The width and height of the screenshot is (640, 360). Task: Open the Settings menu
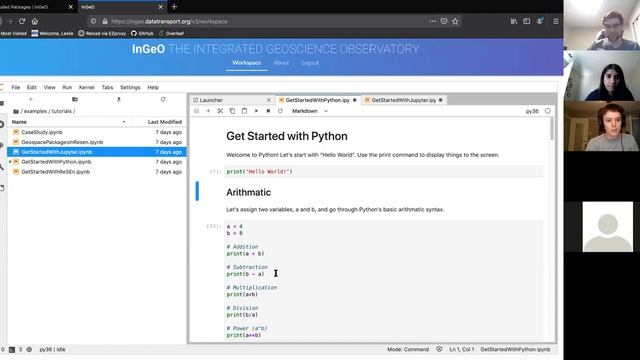(x=130, y=87)
